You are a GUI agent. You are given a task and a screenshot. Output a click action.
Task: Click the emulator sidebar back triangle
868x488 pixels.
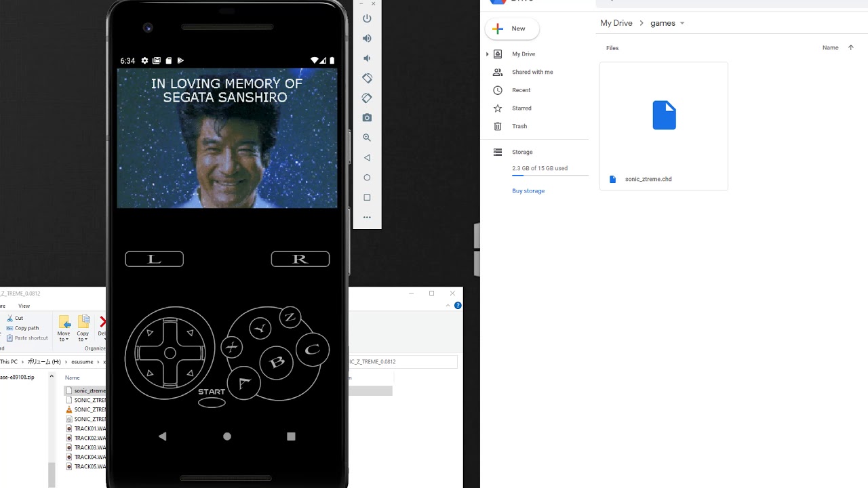(367, 157)
